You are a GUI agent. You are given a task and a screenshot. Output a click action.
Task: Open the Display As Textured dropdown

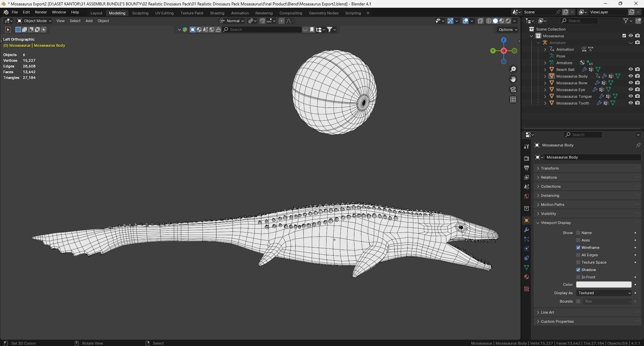coord(604,293)
